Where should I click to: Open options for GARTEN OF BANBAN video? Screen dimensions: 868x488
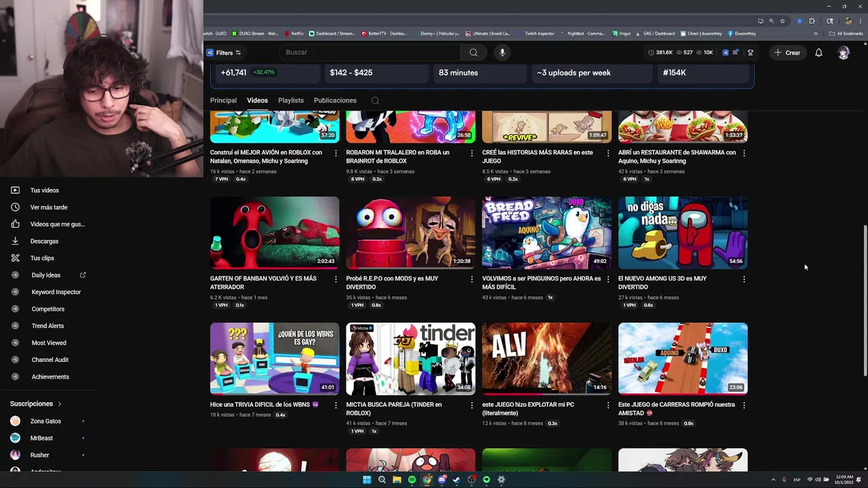click(x=336, y=279)
